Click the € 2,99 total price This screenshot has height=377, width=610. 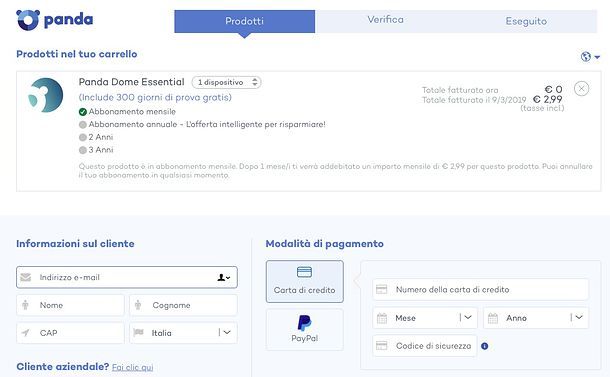pos(547,100)
